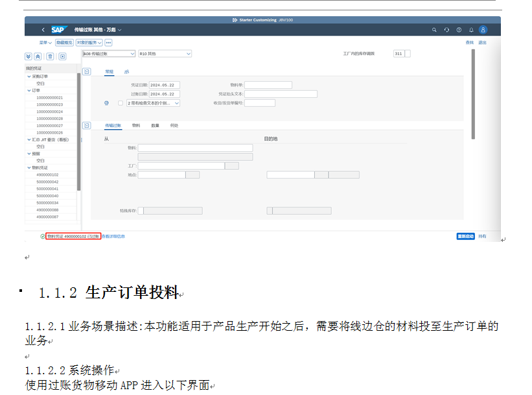Switch to the 物料 tab

(x=136, y=125)
